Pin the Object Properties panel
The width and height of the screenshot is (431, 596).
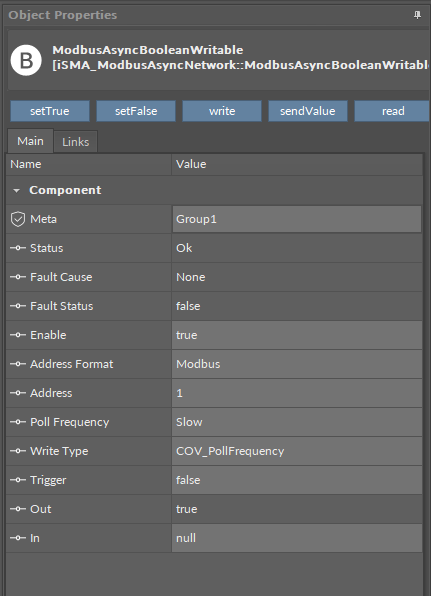(417, 15)
